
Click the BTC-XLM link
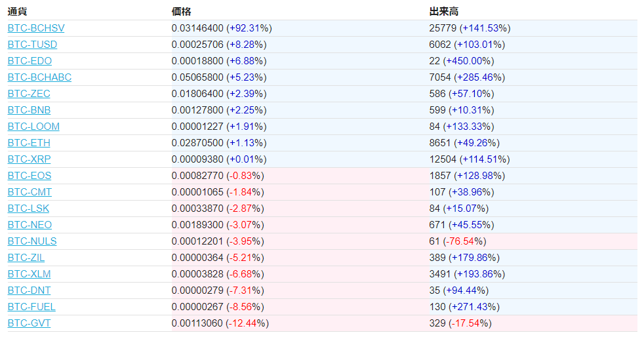[29, 274]
